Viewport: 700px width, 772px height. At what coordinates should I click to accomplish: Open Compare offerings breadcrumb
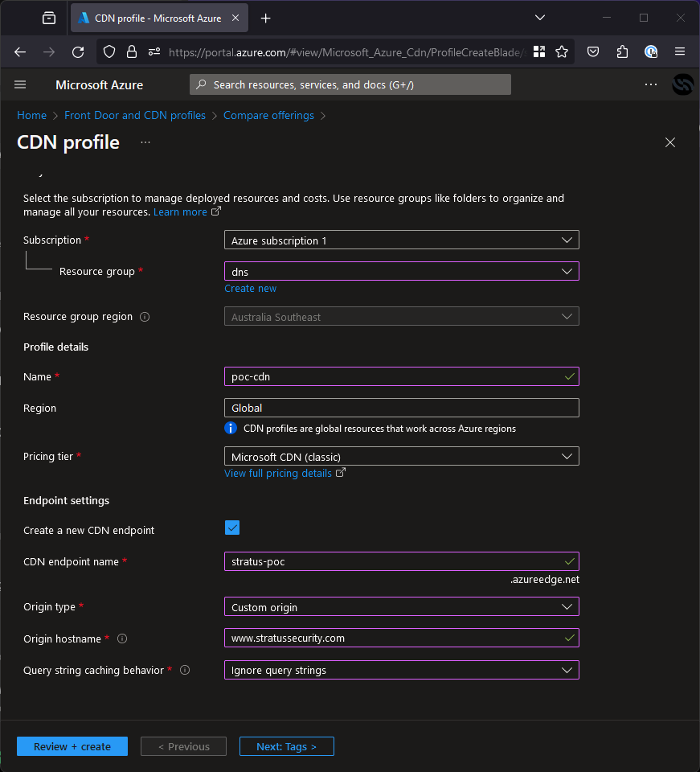[x=268, y=115]
